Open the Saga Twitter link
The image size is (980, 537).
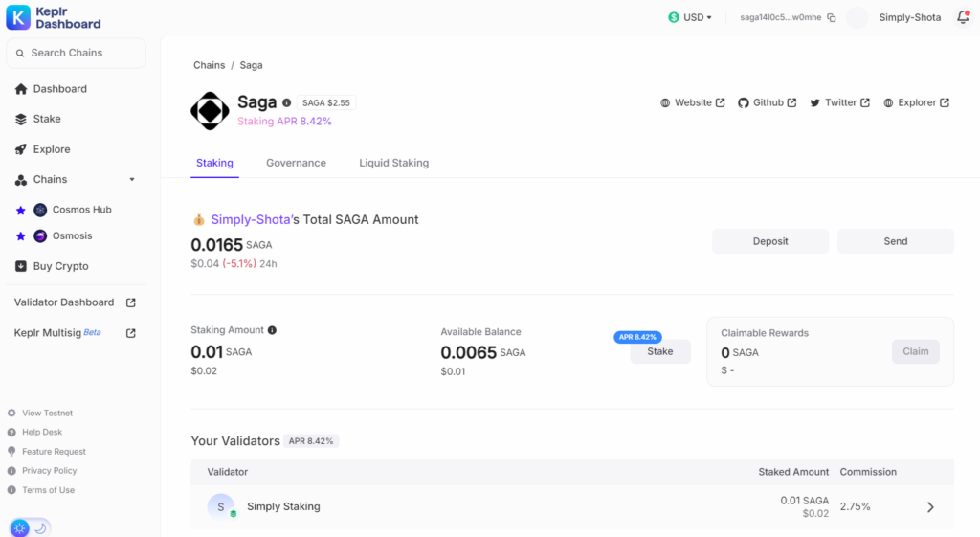tap(839, 102)
